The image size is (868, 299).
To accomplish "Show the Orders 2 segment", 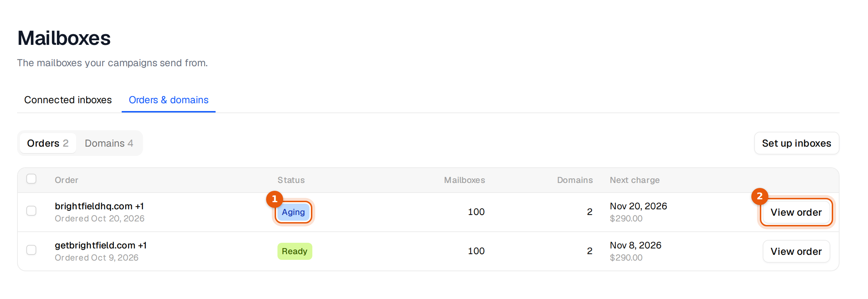I will point(48,143).
